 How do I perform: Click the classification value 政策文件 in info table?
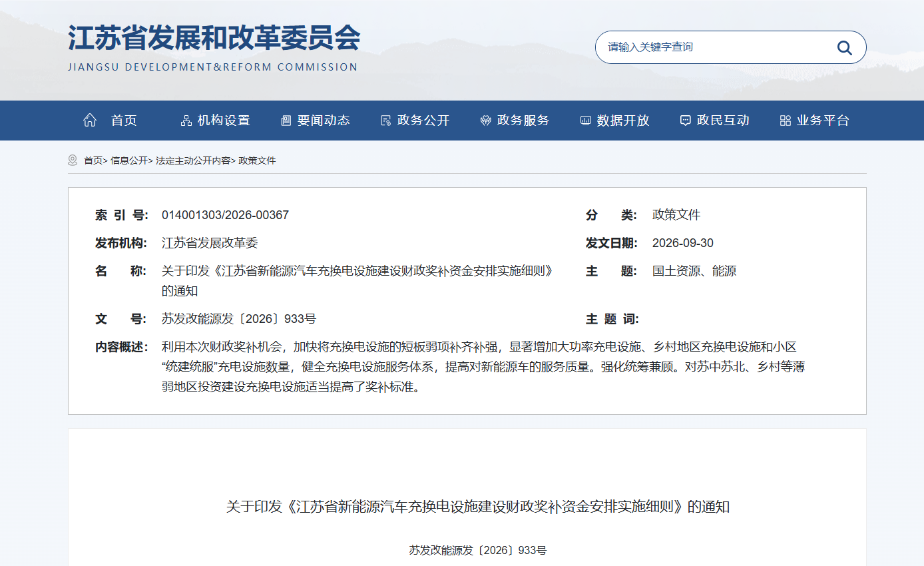(676, 215)
